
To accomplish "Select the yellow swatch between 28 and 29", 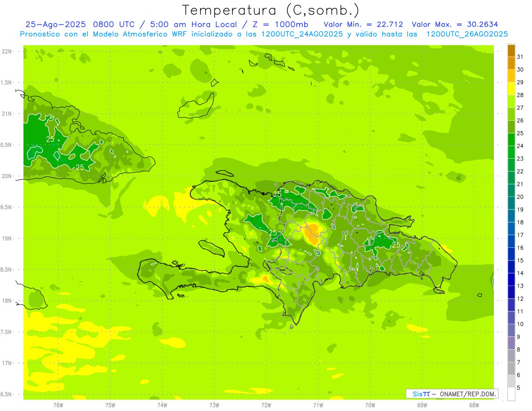I will (x=511, y=89).
